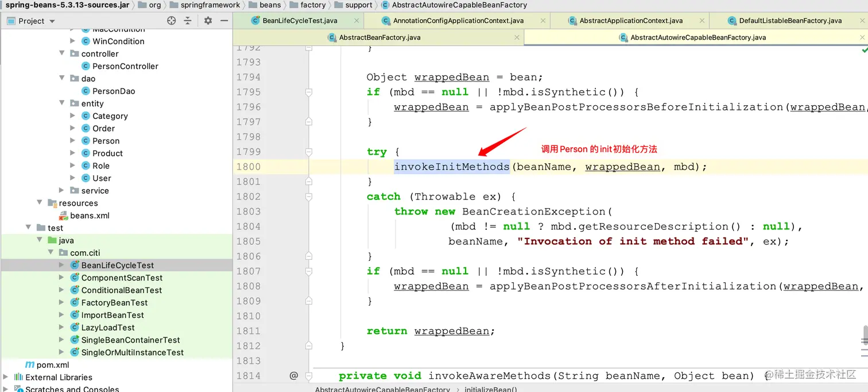Screen dimensions: 868x392
Task: Click the Maven pom.xml icon
Action: tap(29, 365)
